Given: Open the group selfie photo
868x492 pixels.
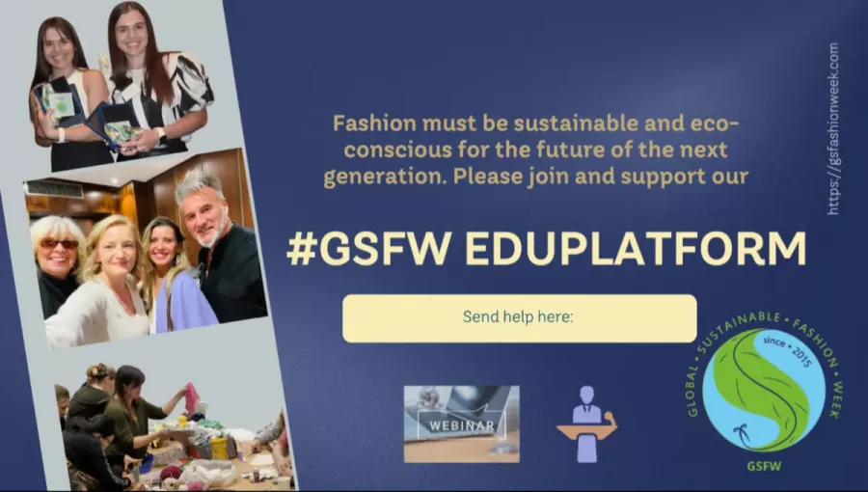Looking at the screenshot, I should coord(147,249).
